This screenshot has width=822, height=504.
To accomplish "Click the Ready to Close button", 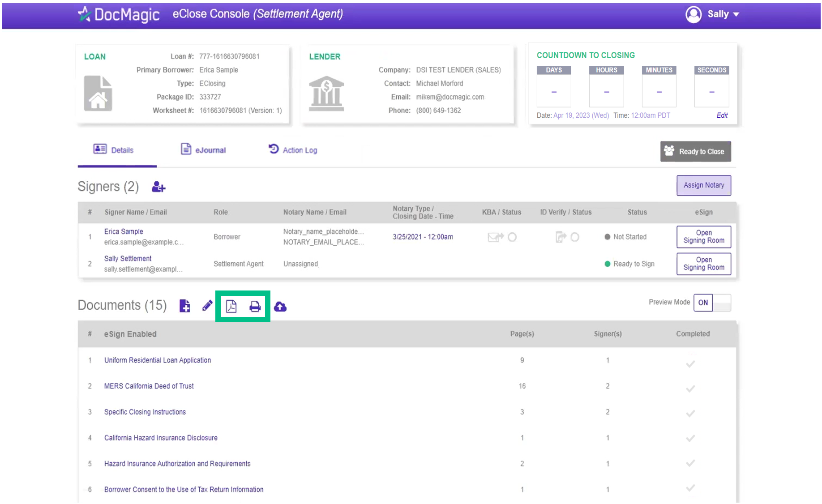I will (x=695, y=151).
